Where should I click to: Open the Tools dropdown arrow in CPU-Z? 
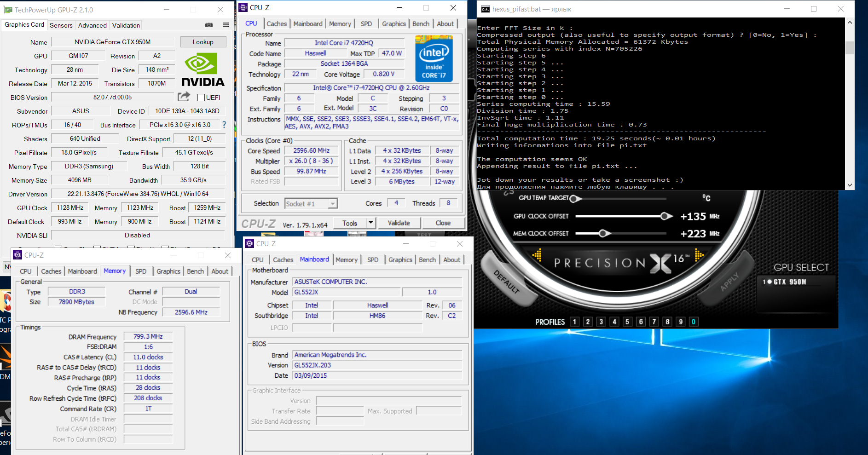pyautogui.click(x=371, y=223)
